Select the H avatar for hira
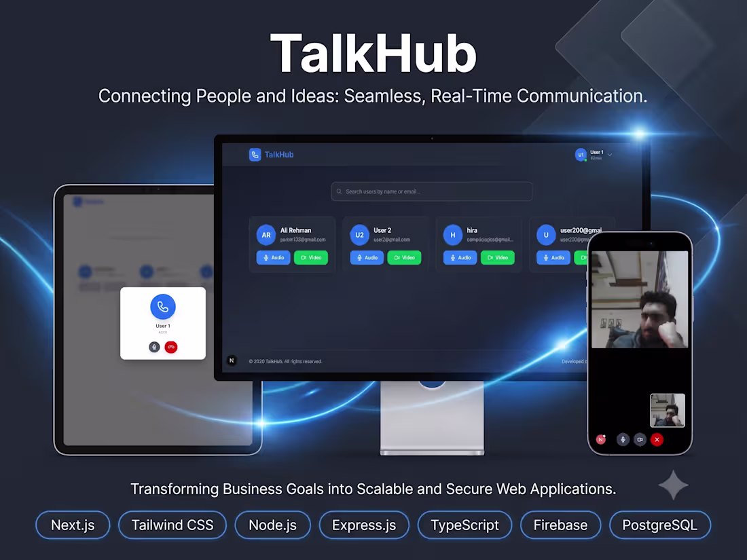This screenshot has height=560, width=747. pos(452,235)
